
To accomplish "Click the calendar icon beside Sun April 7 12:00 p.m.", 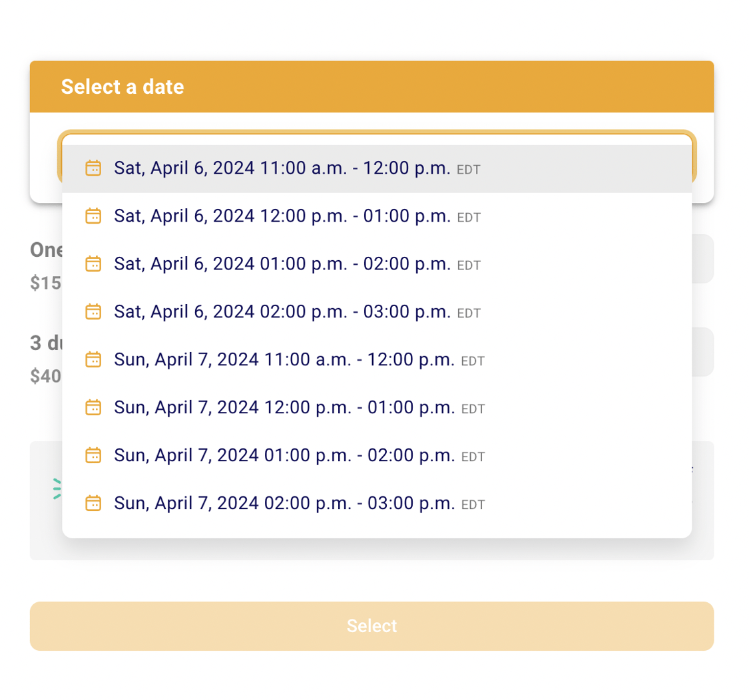I will click(94, 407).
